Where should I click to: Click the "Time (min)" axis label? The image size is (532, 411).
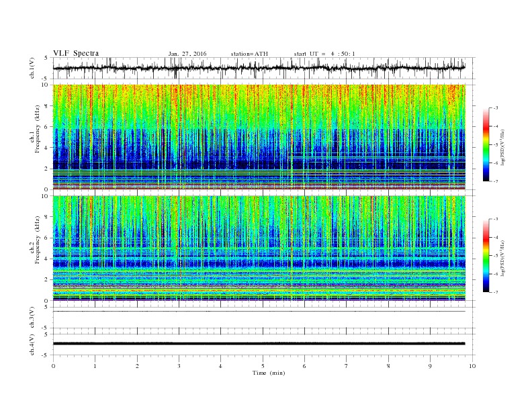click(x=269, y=373)
